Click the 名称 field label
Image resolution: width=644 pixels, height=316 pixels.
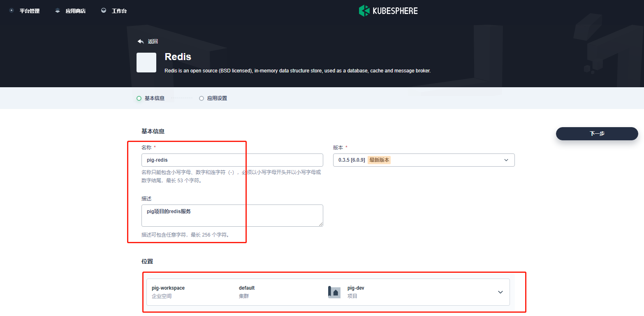(146, 147)
